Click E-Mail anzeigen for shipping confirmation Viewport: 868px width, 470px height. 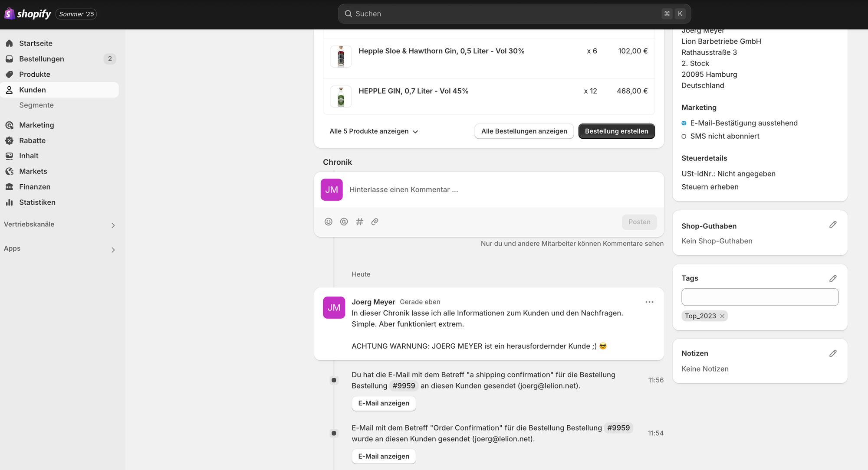point(384,403)
